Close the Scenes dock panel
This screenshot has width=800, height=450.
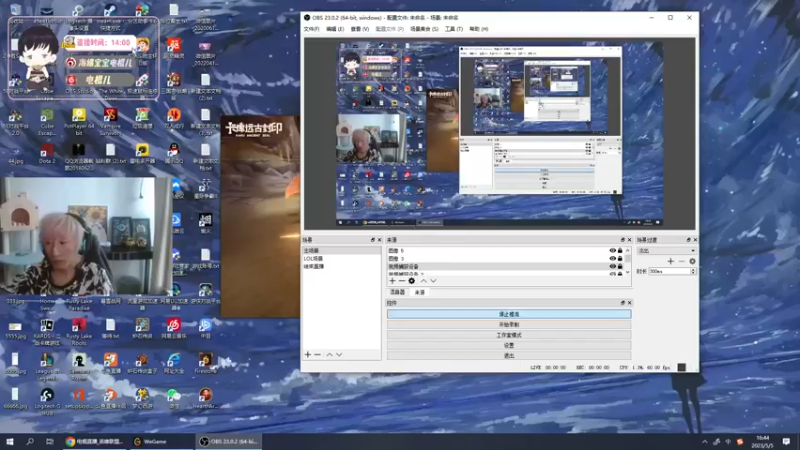coord(379,240)
